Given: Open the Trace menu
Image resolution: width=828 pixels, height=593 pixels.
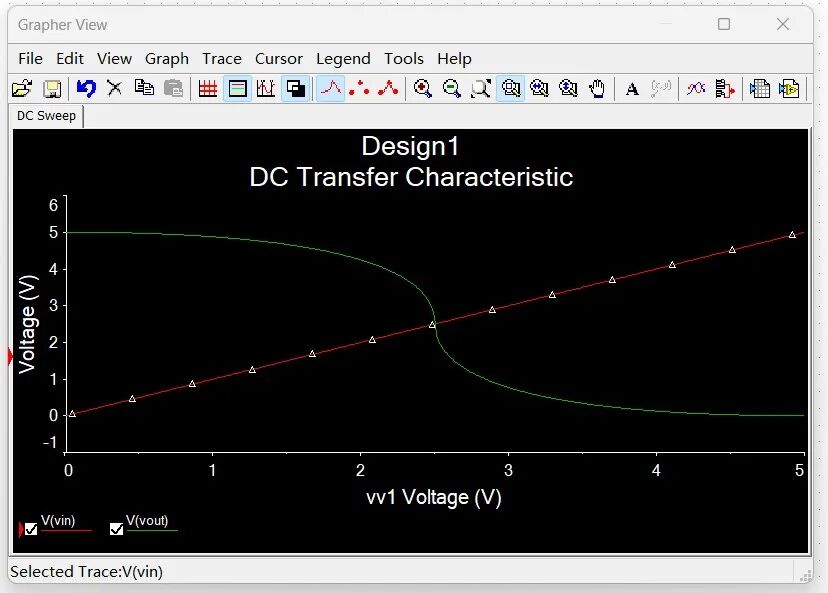Looking at the screenshot, I should 222,59.
